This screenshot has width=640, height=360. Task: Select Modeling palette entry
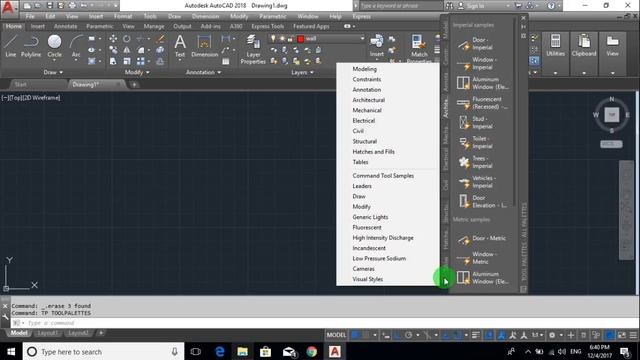pos(364,69)
